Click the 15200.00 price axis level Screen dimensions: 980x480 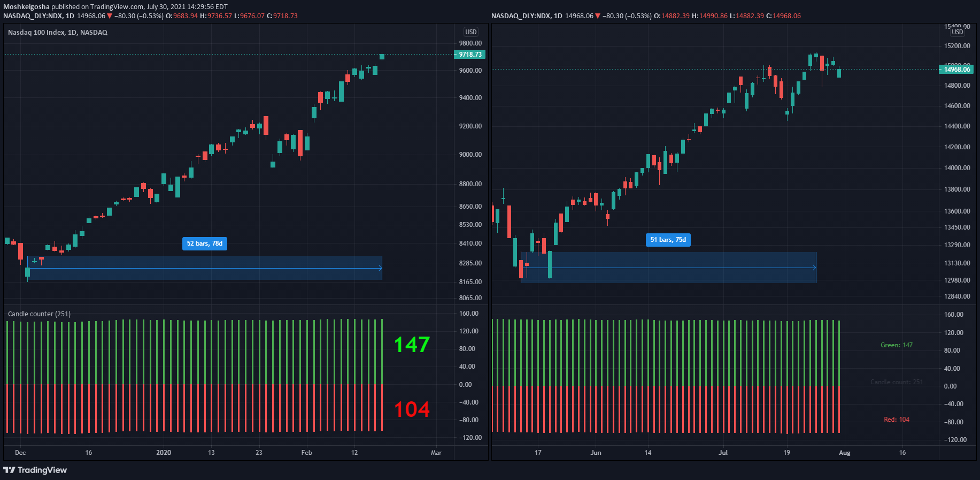click(x=957, y=46)
